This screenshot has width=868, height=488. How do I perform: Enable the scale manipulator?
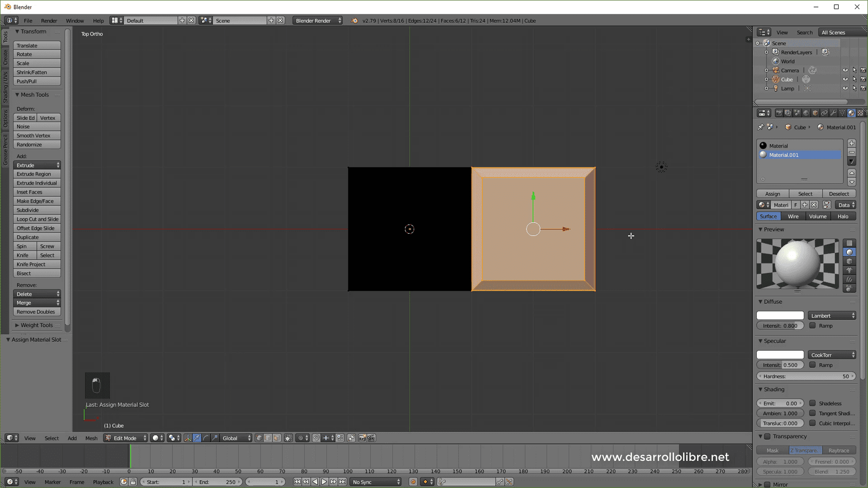click(214, 438)
